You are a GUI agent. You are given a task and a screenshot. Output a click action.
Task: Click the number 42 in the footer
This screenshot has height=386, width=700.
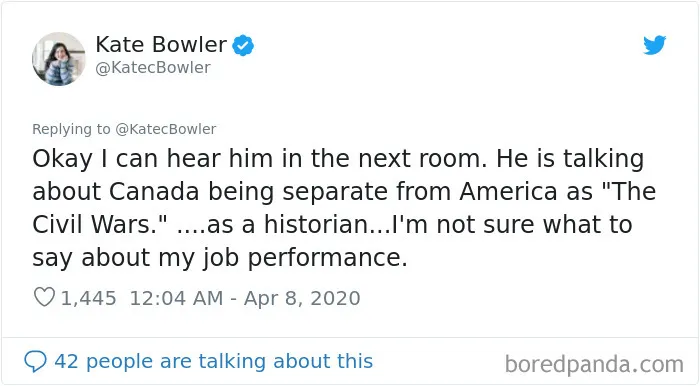pos(67,361)
